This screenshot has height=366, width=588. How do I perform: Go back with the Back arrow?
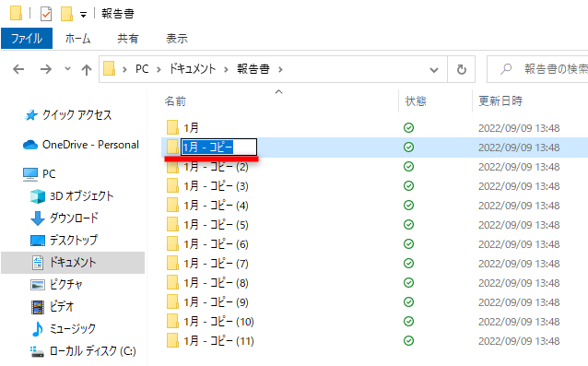pyautogui.click(x=18, y=69)
